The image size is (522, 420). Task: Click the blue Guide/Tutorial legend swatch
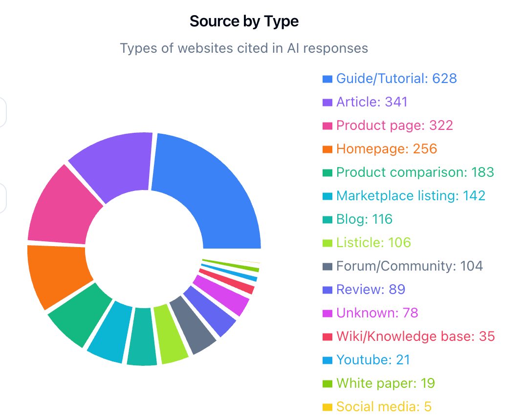pyautogui.click(x=327, y=78)
